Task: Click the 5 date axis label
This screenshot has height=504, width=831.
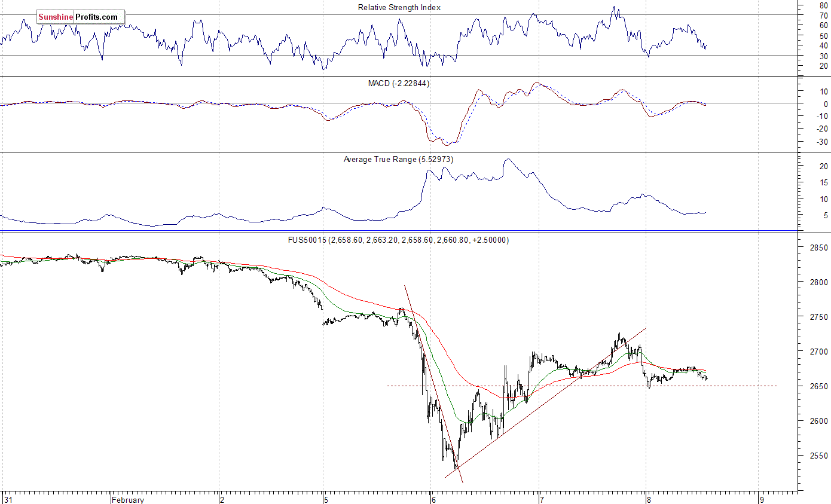Action: (327, 499)
